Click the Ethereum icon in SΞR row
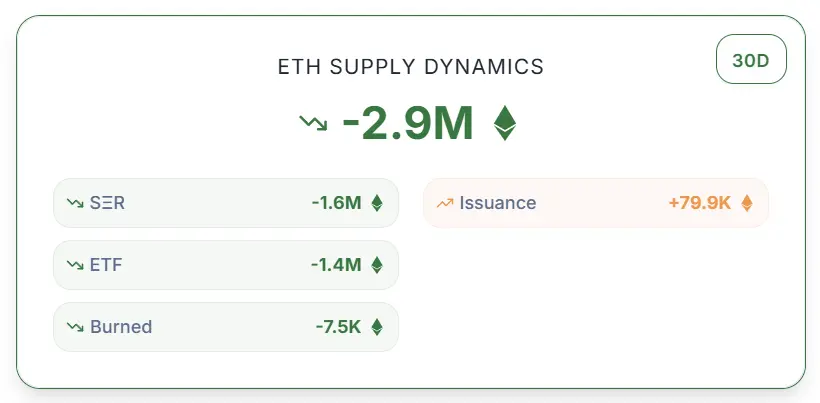Screen dimensions: 820x403 (x=377, y=203)
